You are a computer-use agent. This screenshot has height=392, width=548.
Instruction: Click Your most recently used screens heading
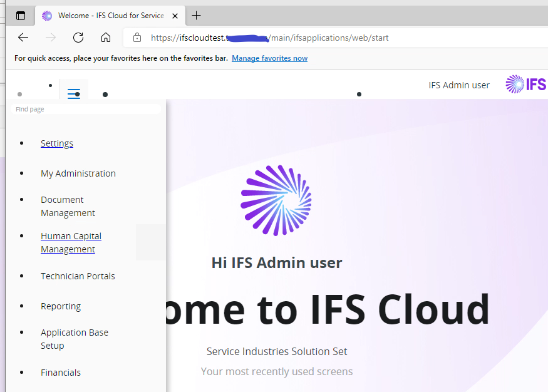pos(277,371)
